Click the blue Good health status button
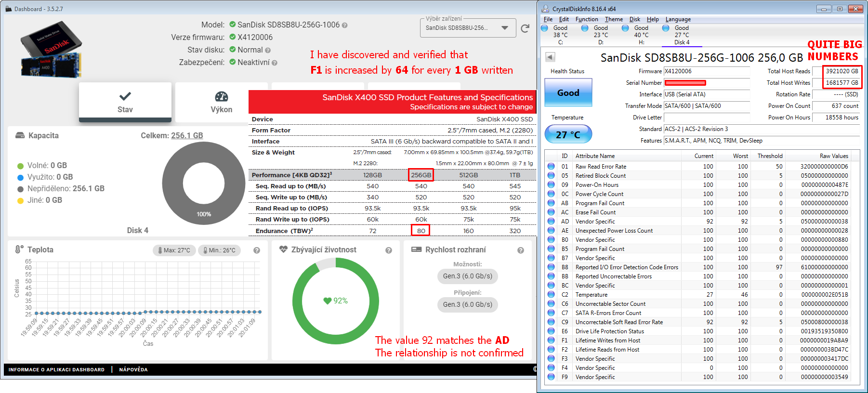Image resolution: width=868 pixels, height=393 pixels. coord(568,92)
